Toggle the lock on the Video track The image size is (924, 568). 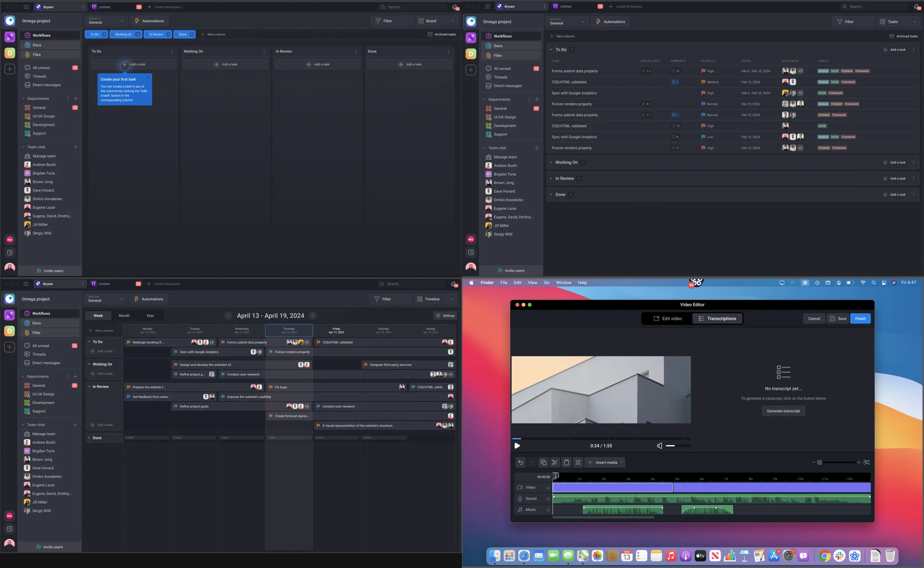548,488
